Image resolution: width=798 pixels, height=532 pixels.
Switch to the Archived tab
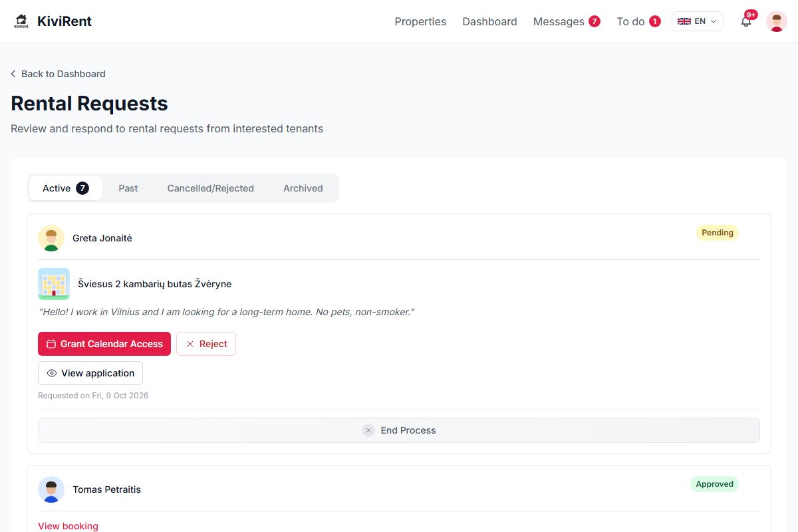(x=303, y=188)
